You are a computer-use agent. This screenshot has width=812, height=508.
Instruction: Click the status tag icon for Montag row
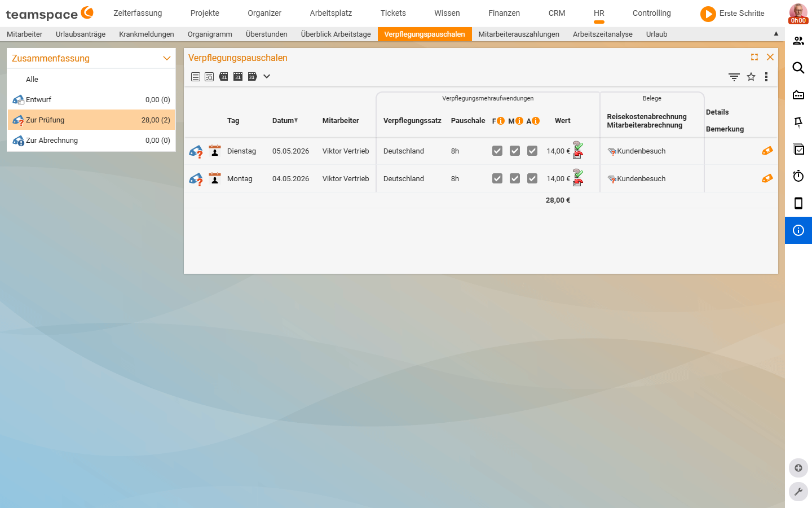pos(196,179)
